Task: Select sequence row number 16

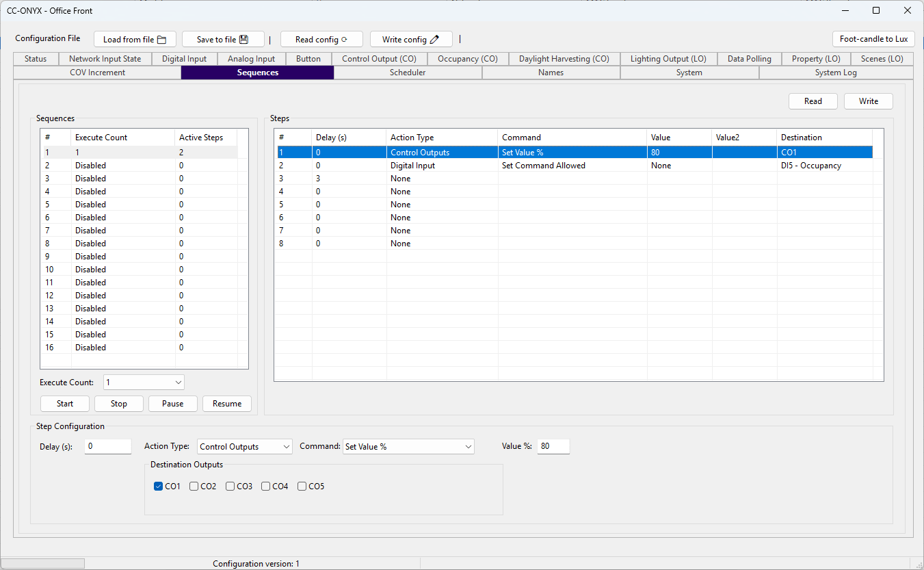Action: coord(139,348)
